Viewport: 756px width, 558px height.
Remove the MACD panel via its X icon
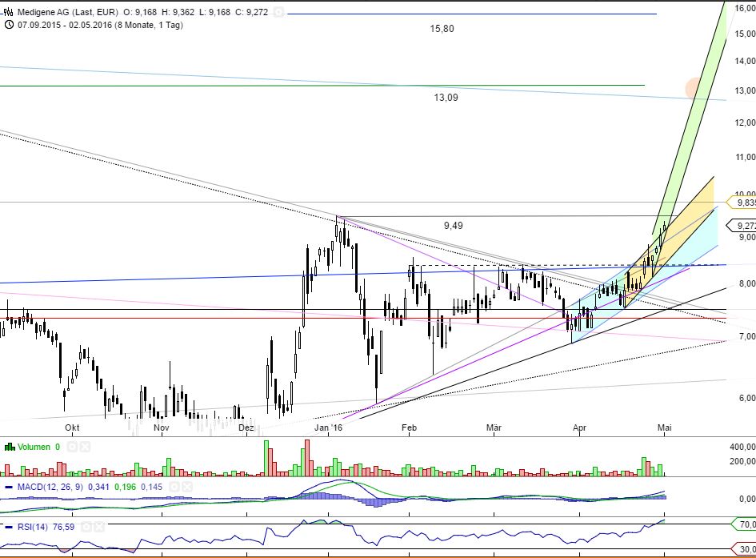[186, 486]
